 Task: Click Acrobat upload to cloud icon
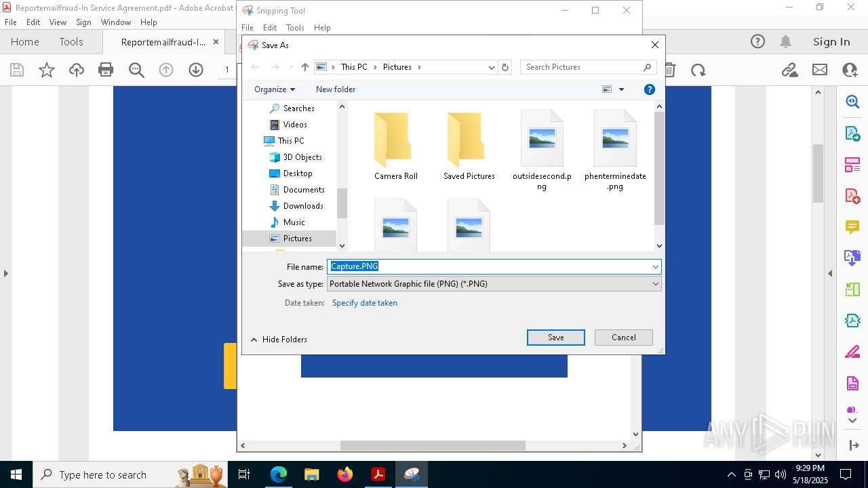(77, 70)
